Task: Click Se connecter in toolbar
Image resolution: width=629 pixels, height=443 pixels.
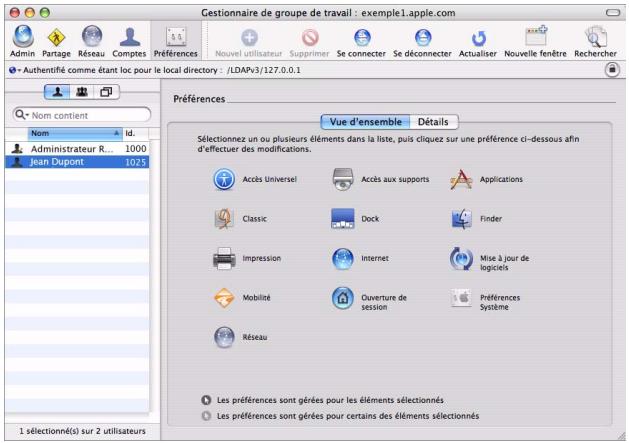Action: 361,41
